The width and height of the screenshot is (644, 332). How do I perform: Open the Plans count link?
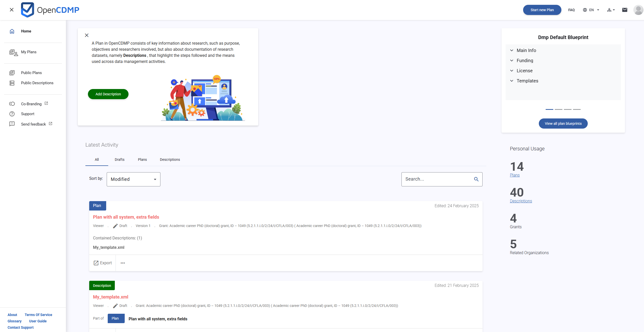tap(514, 175)
